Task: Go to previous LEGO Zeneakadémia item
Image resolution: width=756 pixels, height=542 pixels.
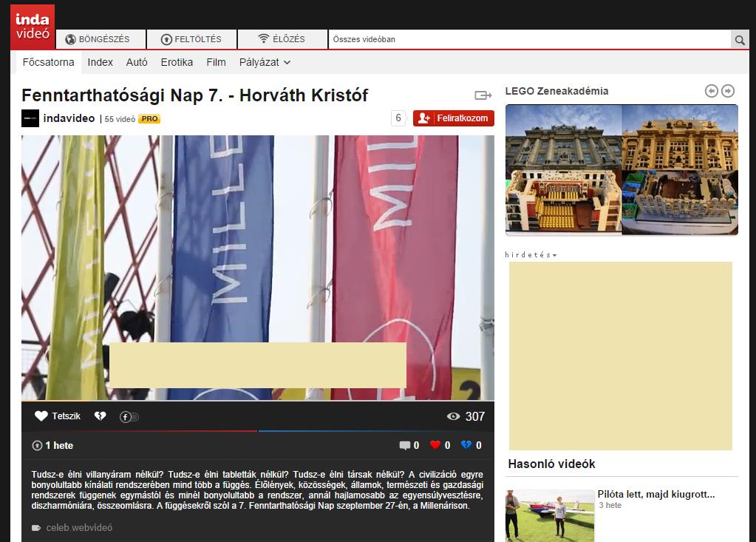Action: click(x=712, y=91)
